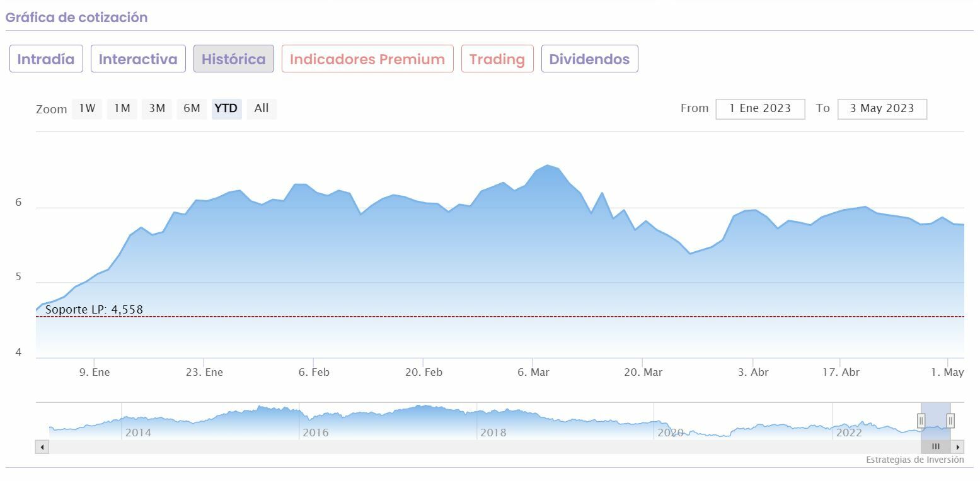Switch to the Interactiva tab
The image size is (980, 481).
[138, 59]
